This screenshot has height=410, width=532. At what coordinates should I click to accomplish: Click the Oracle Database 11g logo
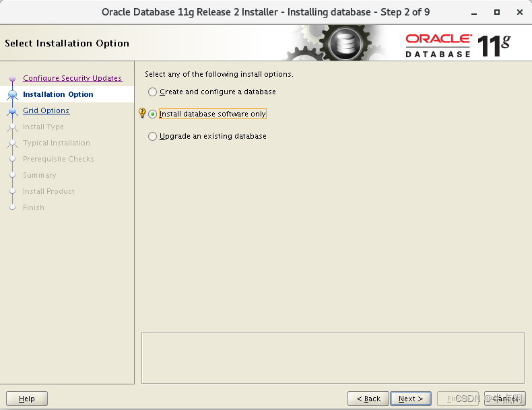pyautogui.click(x=458, y=45)
